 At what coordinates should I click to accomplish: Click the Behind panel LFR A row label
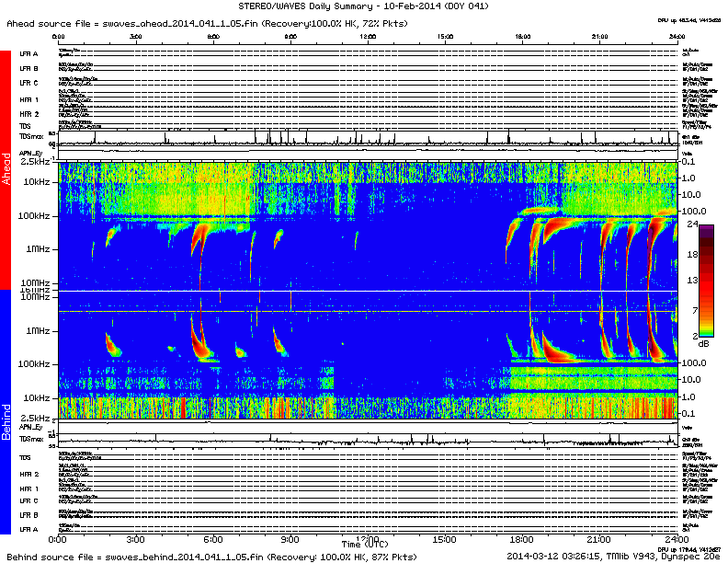pyautogui.click(x=28, y=530)
